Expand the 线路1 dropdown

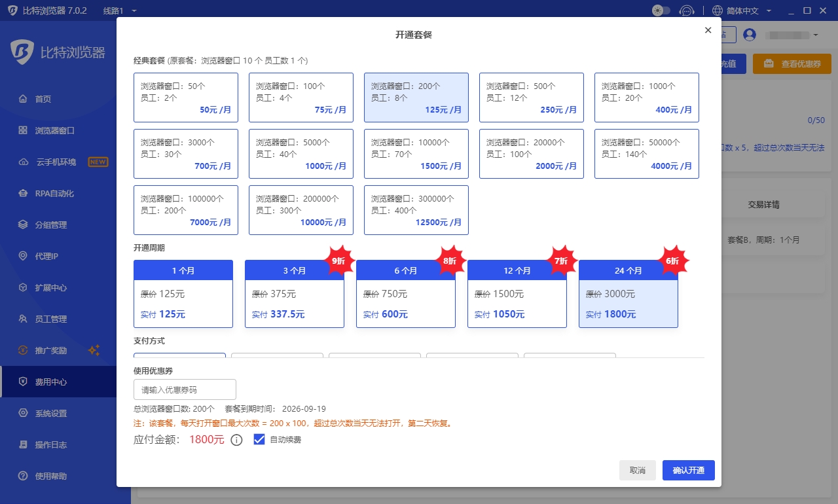[x=120, y=11]
